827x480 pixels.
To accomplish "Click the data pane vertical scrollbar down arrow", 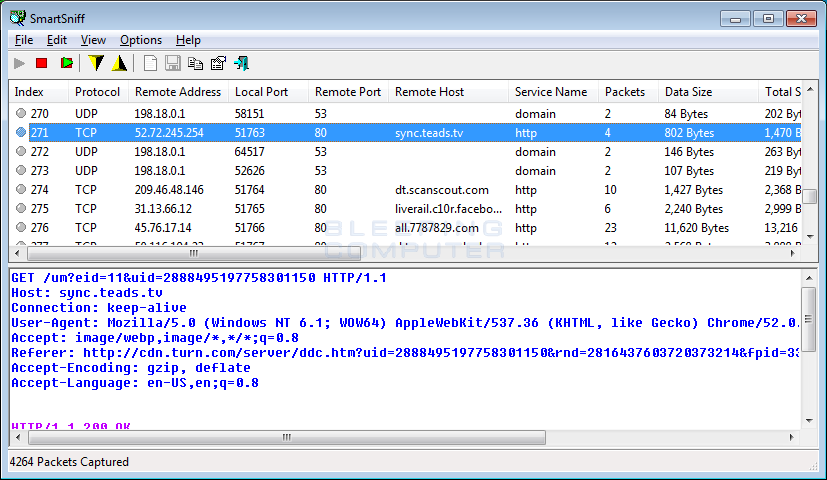I will [x=809, y=420].
